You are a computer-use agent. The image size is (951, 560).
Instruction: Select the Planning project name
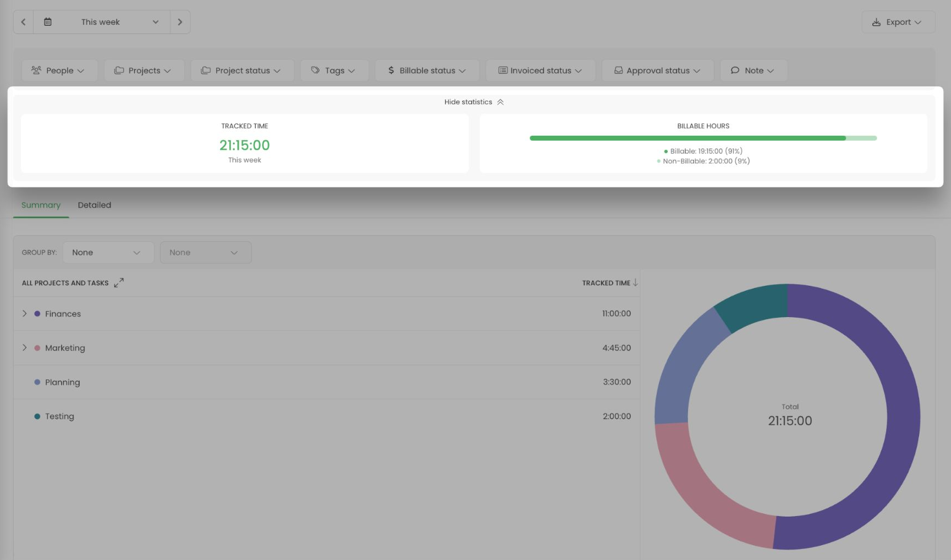click(62, 382)
